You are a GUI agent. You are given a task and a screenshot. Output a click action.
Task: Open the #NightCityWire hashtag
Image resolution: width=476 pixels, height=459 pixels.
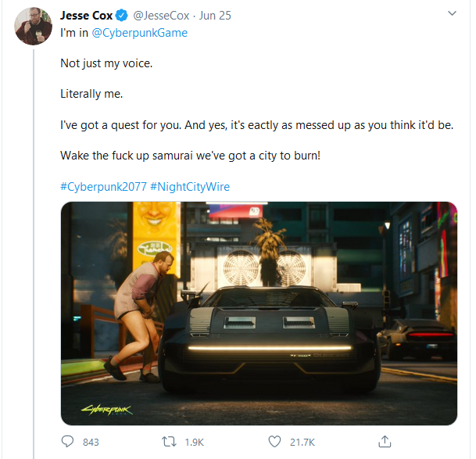point(190,187)
